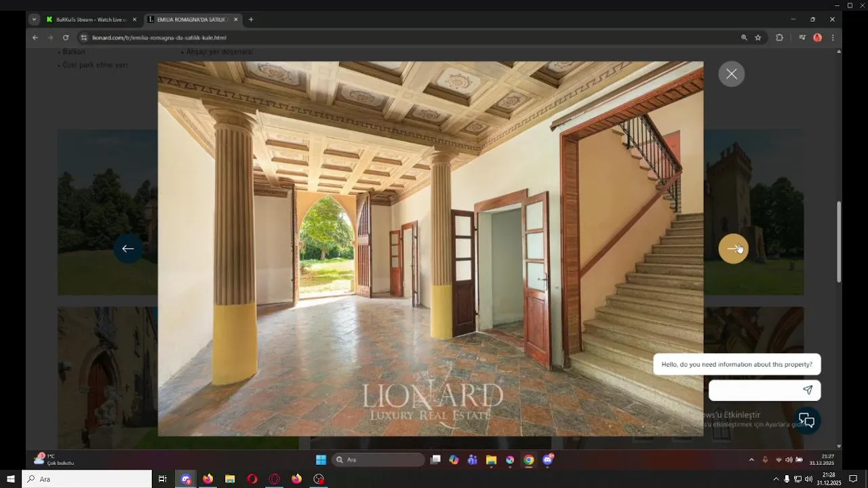Reload the lionard.com page
Screen dimensions: 868x488
click(x=66, y=38)
